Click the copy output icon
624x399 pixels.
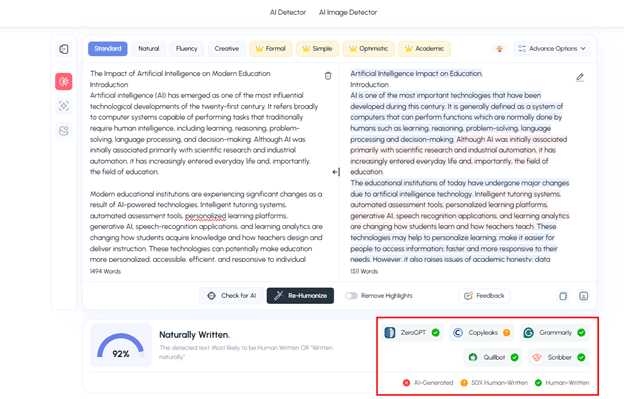click(x=563, y=296)
